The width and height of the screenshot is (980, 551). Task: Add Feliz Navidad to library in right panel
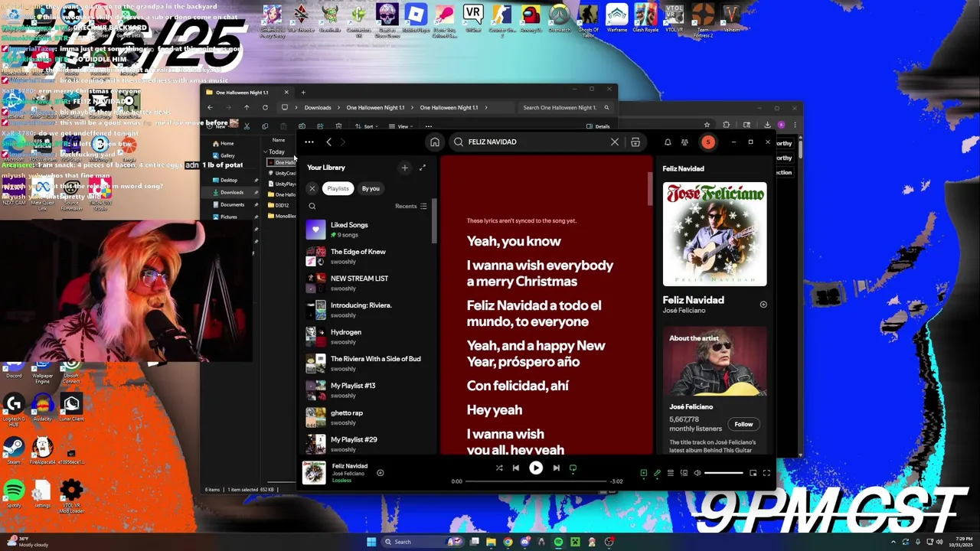click(x=763, y=305)
